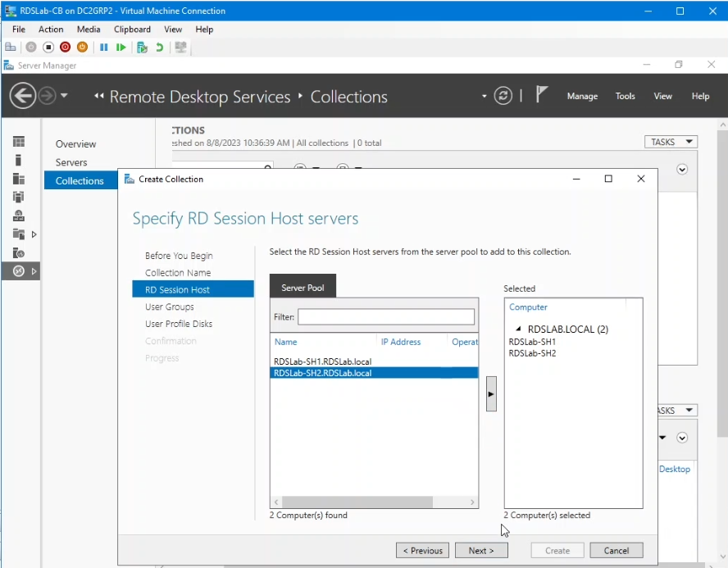Open the Clipboard menu

[x=132, y=30]
